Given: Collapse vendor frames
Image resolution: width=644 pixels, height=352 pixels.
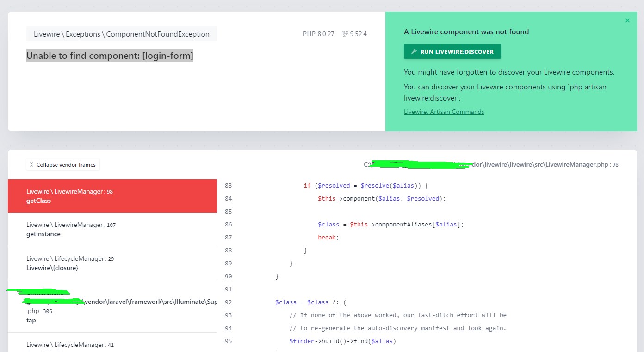Looking at the screenshot, I should [x=63, y=164].
